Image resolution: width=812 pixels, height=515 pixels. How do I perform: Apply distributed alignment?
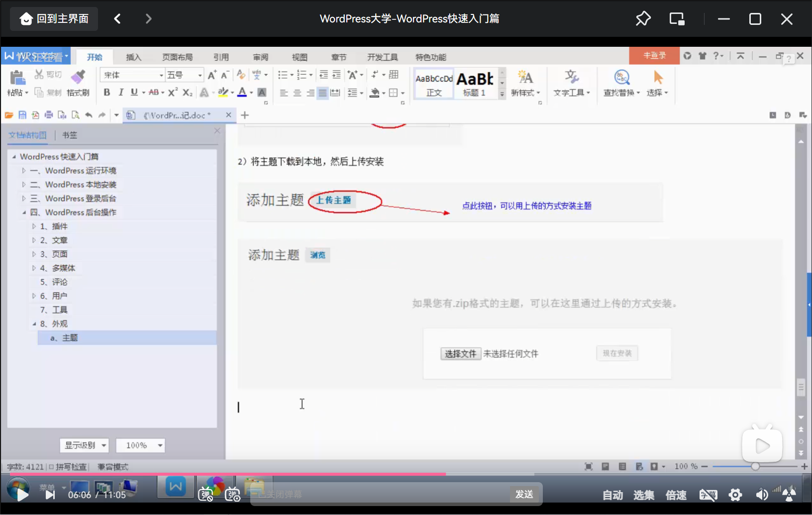click(x=335, y=93)
